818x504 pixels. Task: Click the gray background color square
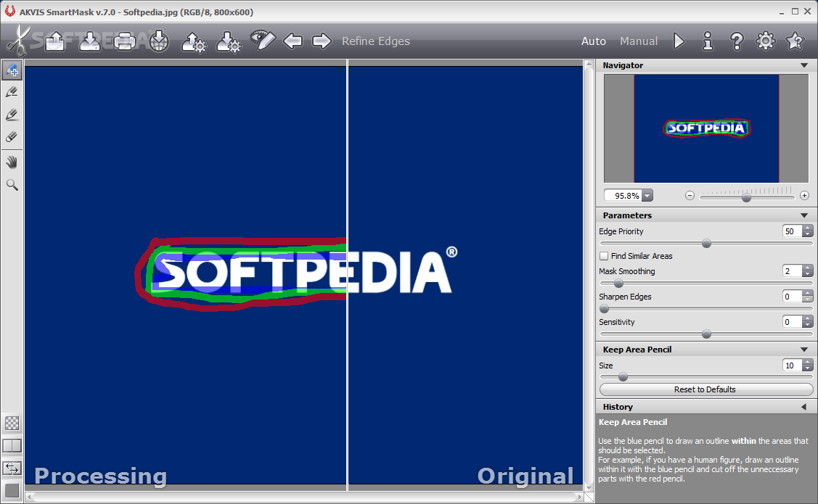tap(12, 491)
